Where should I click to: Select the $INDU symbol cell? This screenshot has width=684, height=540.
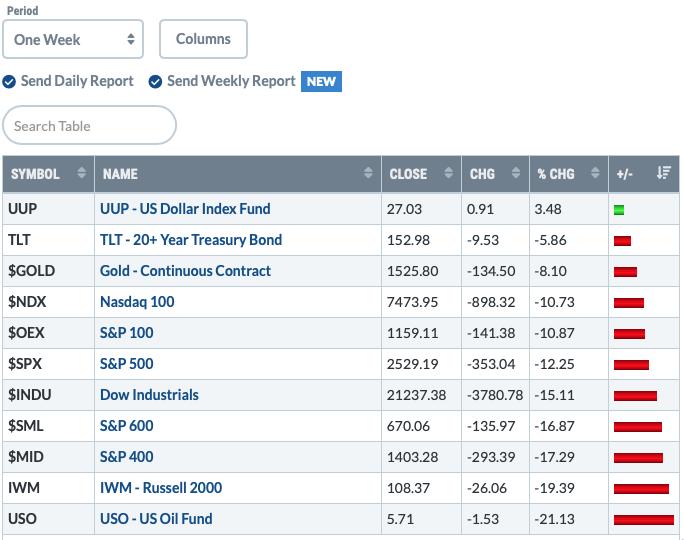pyautogui.click(x=48, y=395)
